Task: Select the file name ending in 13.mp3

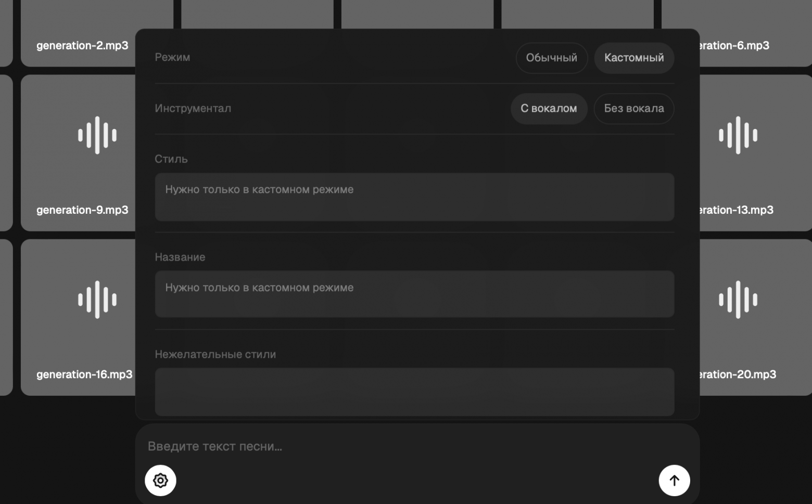Action: (x=737, y=210)
